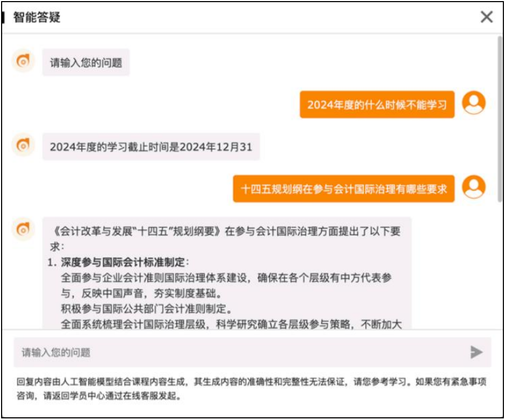Close the 智能答疑 dialog
Screen dimensions: 505x420
pos(487,17)
